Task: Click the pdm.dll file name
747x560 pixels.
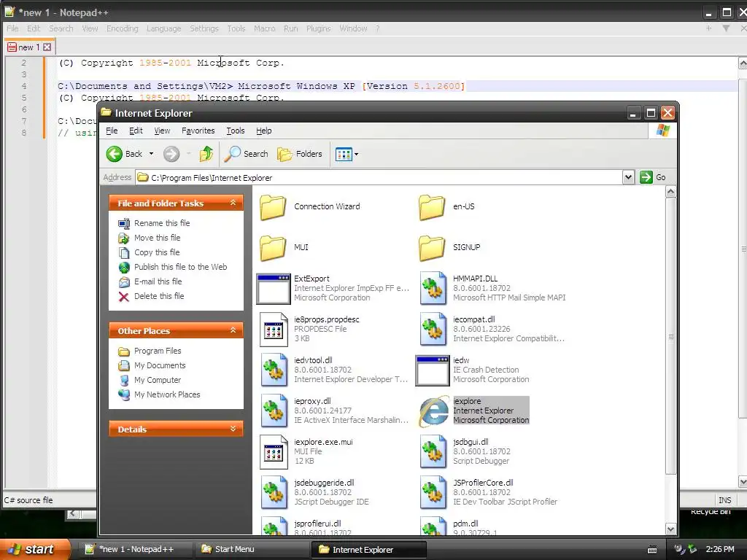Action: (x=465, y=524)
